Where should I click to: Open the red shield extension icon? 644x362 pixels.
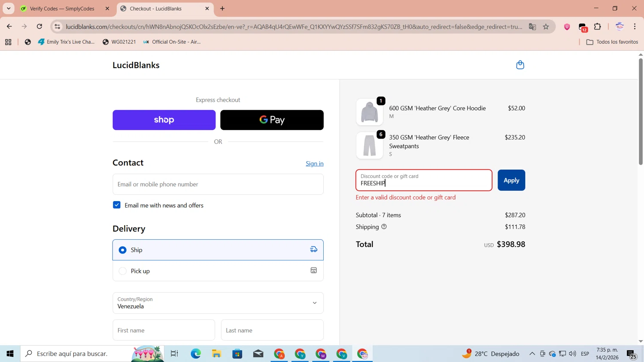(x=567, y=27)
